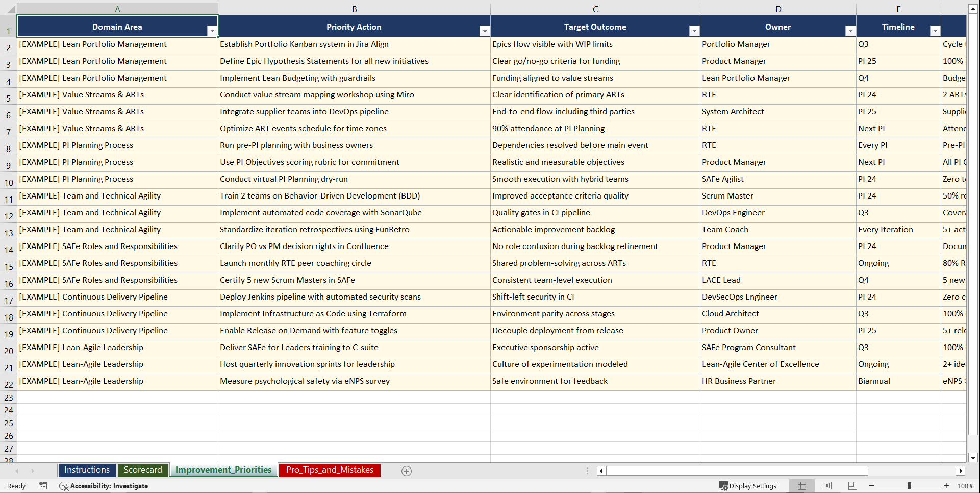Add a new worksheet with the plus icon
This screenshot has height=493, width=980.
[407, 471]
